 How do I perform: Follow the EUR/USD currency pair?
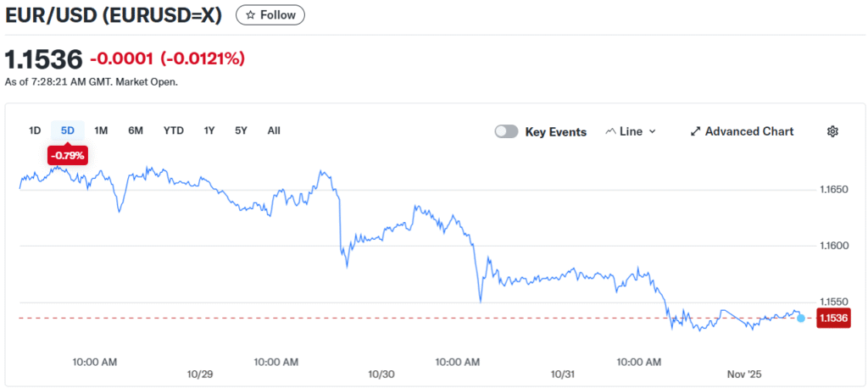tap(270, 14)
